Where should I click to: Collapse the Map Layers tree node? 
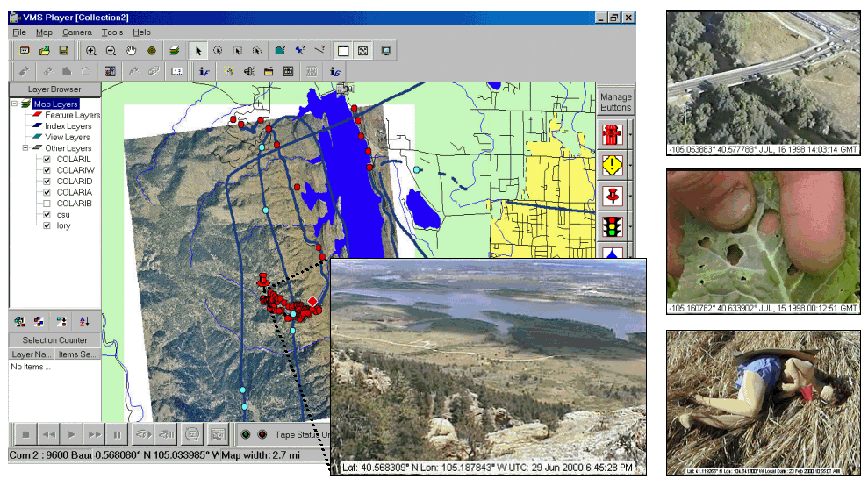(x=15, y=104)
